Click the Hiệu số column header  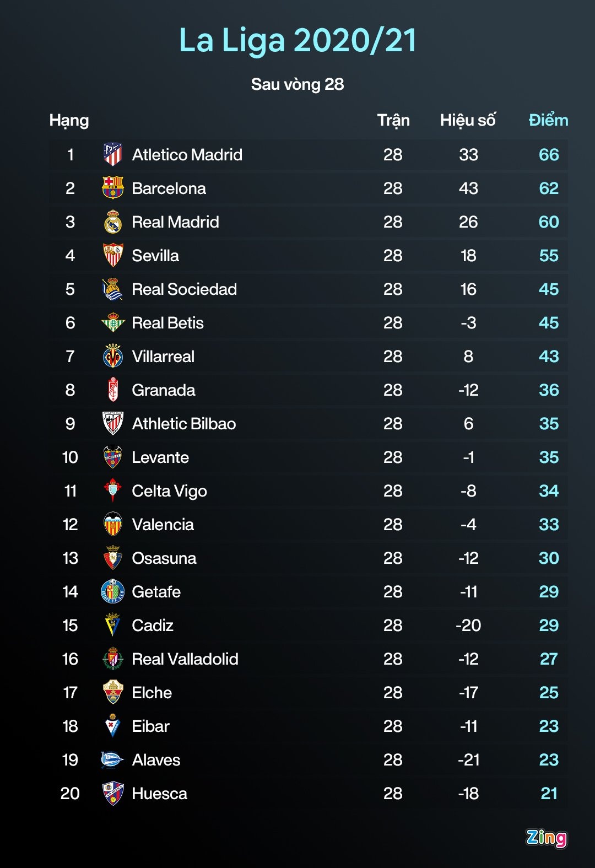[468, 120]
